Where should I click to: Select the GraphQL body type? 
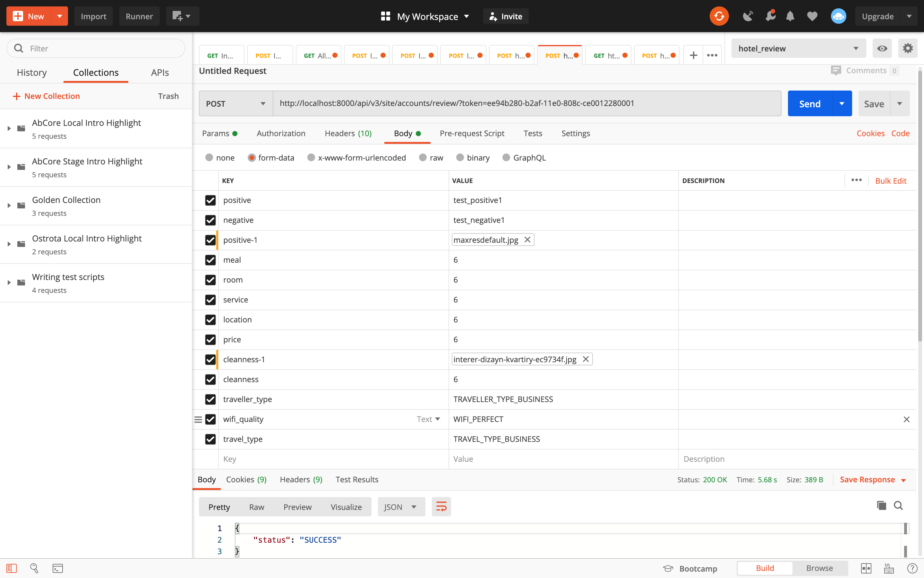[506, 157]
